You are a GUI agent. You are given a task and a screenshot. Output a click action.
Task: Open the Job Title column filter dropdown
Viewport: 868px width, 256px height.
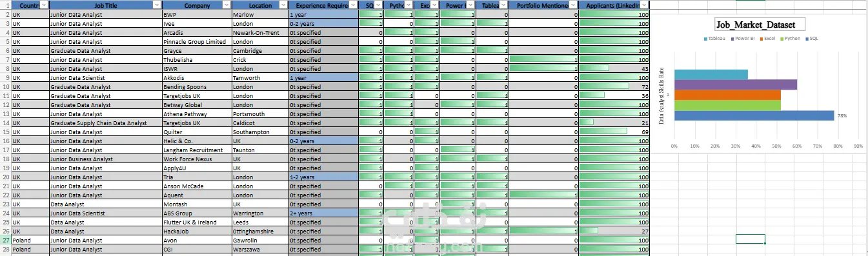[157, 5]
